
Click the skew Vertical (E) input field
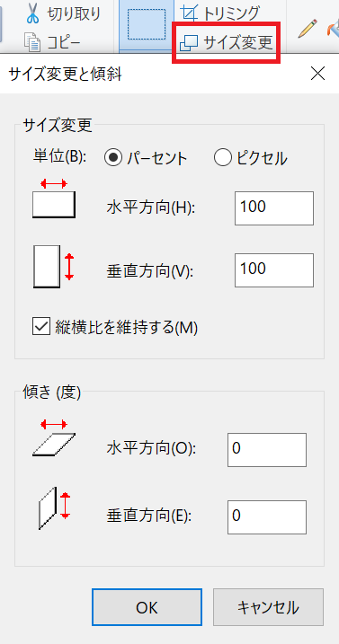click(267, 517)
